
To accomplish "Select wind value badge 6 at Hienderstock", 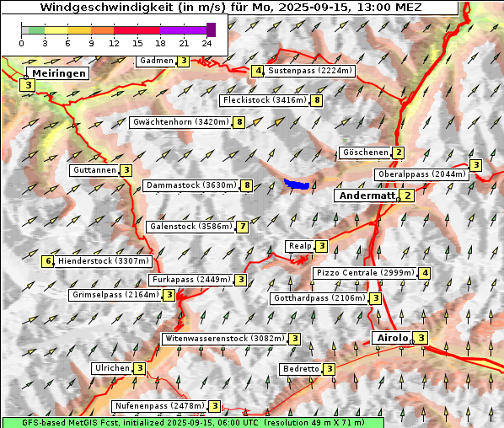I will (x=48, y=261).
